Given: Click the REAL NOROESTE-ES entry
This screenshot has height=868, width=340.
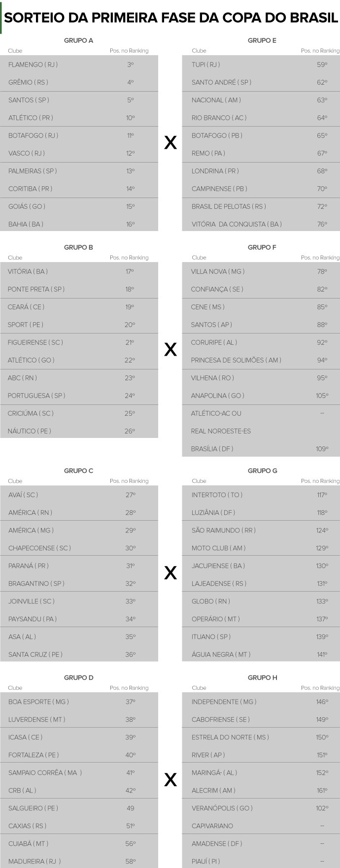Looking at the screenshot, I should click(221, 431).
